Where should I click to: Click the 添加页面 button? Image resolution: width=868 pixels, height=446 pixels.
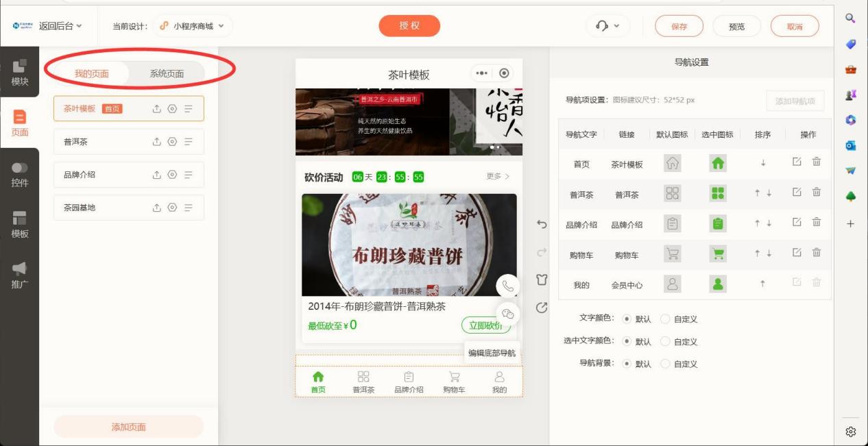point(128,427)
